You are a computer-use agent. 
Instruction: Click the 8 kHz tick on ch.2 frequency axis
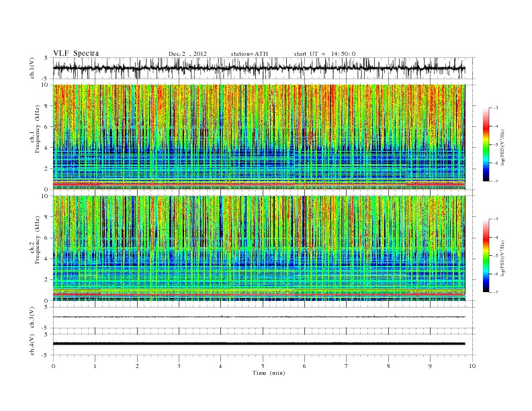(x=46, y=217)
